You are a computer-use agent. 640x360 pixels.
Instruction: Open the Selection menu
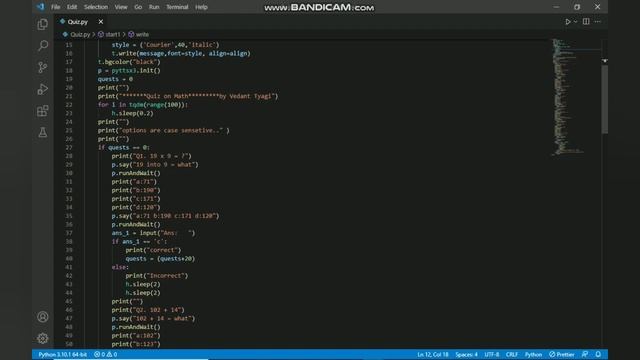pyautogui.click(x=96, y=7)
